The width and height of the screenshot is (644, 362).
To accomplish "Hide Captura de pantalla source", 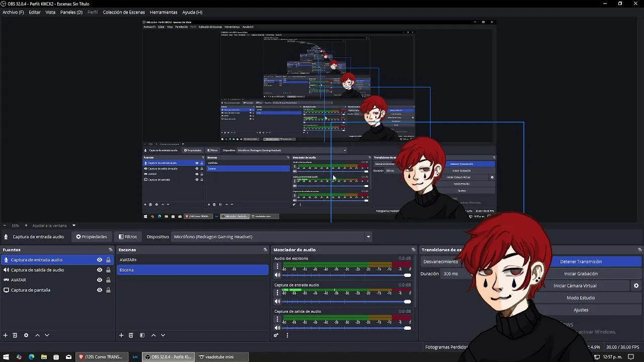I will 100,290.
